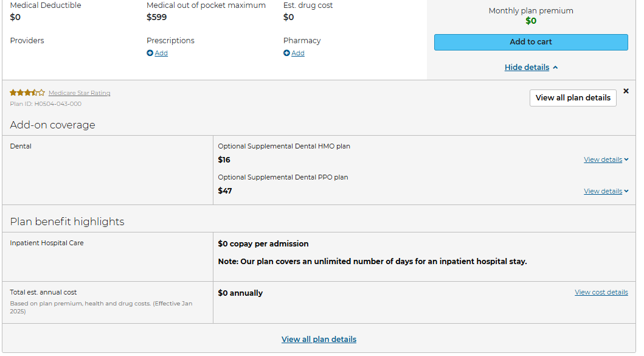644x356 pixels.
Task: Add a prescription via Add link
Action: (161, 53)
